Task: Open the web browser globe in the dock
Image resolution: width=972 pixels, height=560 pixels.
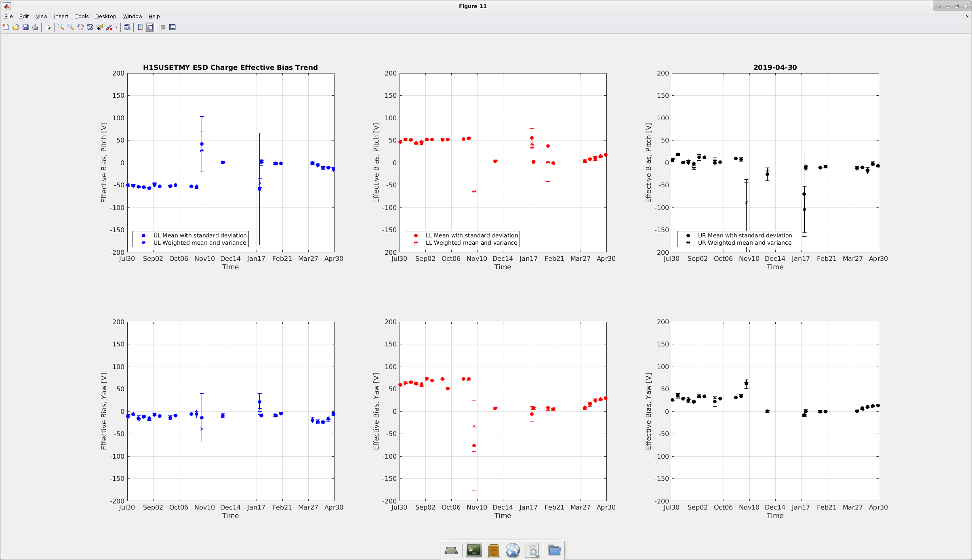Action: pos(513,550)
